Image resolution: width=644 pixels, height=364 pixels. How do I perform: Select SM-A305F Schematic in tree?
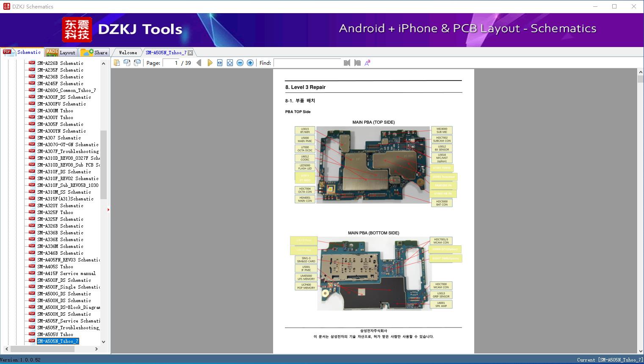point(60,124)
